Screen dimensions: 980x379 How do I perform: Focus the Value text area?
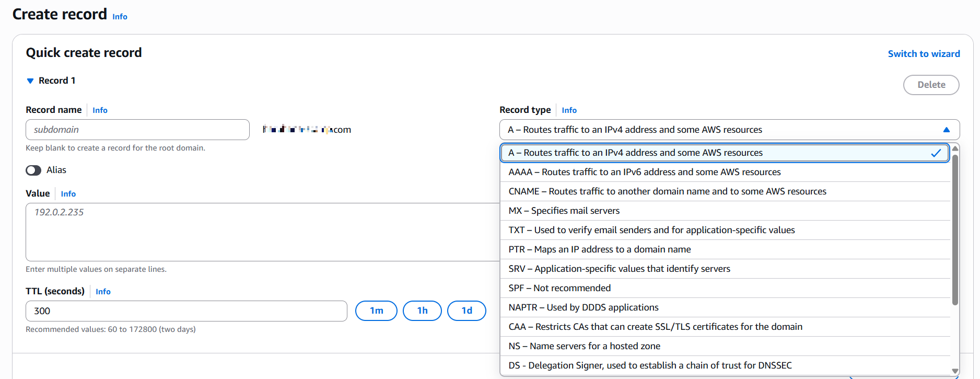(262, 232)
